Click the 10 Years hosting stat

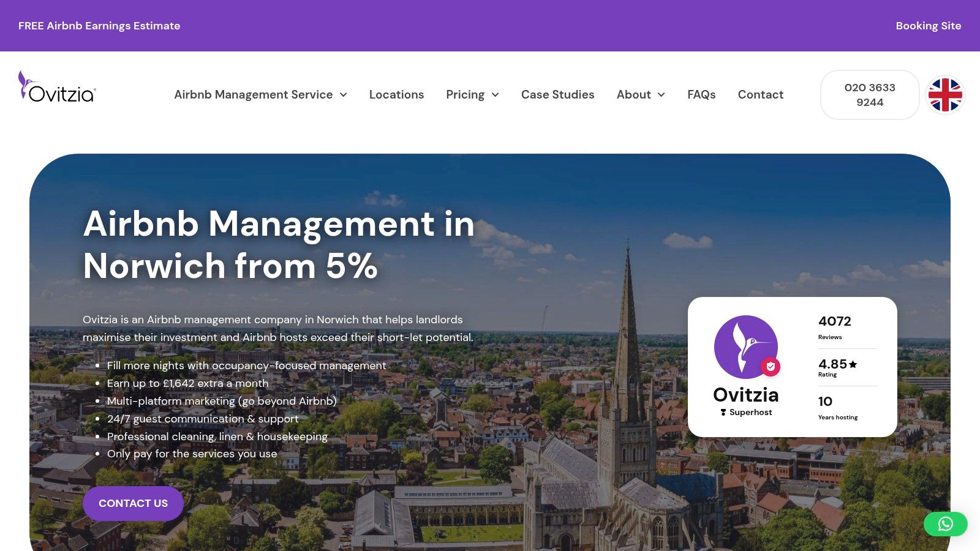point(837,408)
